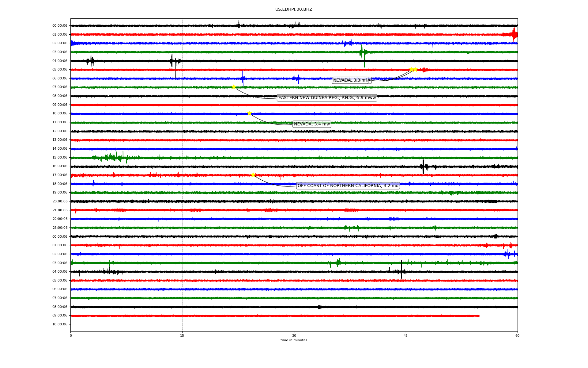Click the 45 tick on the x-axis

406,335
